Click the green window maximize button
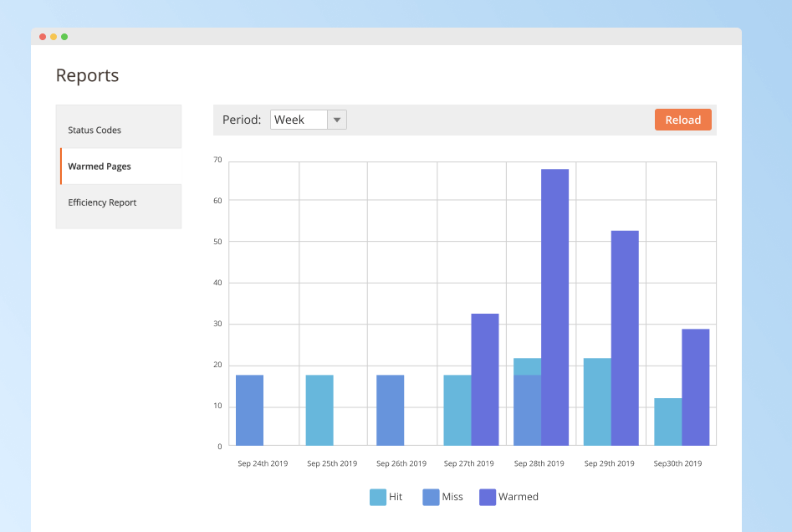This screenshot has width=792, height=532. pyautogui.click(x=64, y=37)
